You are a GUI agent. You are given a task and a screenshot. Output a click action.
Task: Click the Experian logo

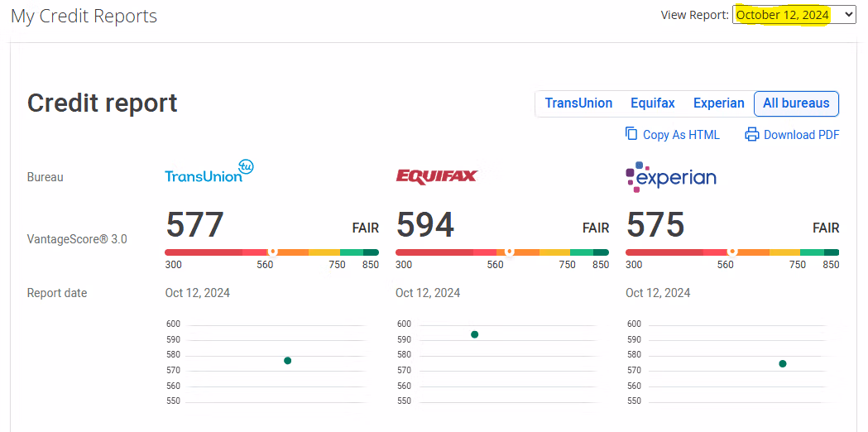[671, 176]
